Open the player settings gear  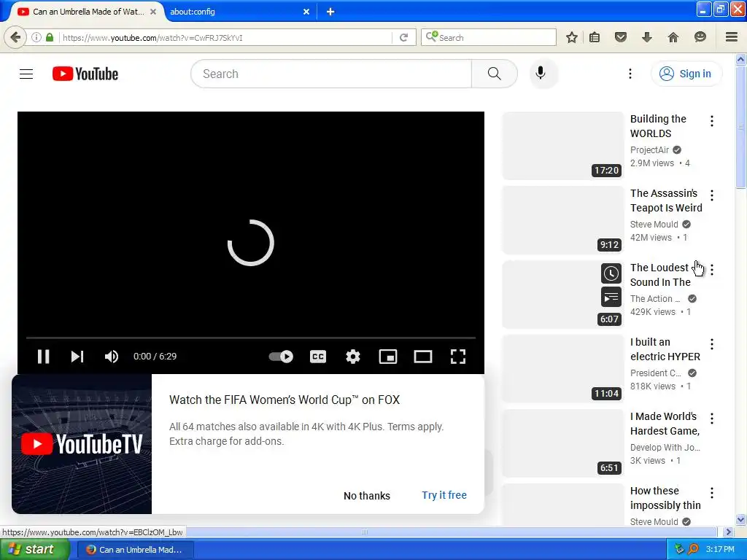(353, 356)
